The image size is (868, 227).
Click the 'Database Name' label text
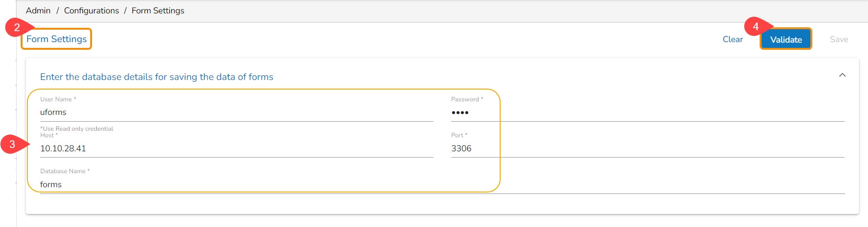[x=63, y=171]
